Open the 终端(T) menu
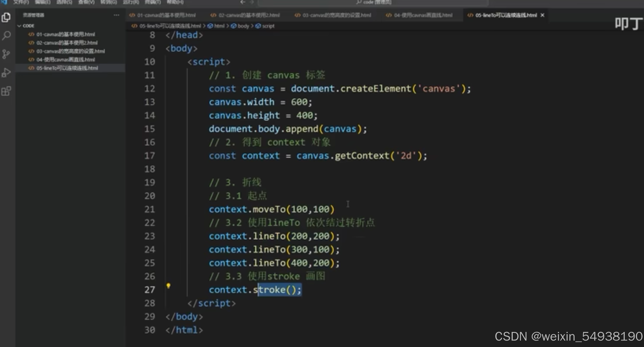This screenshot has height=347, width=644. pos(153,2)
